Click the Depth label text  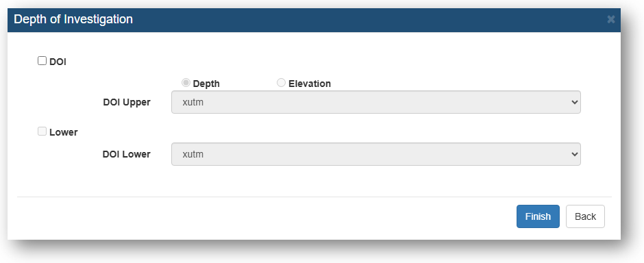pyautogui.click(x=206, y=84)
